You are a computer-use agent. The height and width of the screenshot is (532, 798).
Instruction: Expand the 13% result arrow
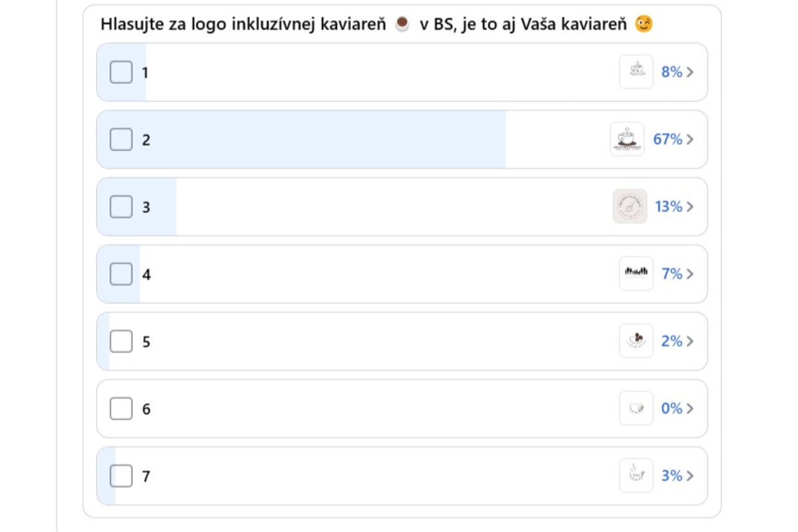click(690, 206)
